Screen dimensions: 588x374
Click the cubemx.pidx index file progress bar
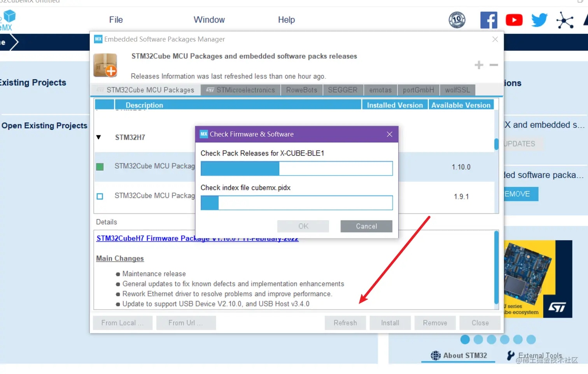tap(297, 203)
